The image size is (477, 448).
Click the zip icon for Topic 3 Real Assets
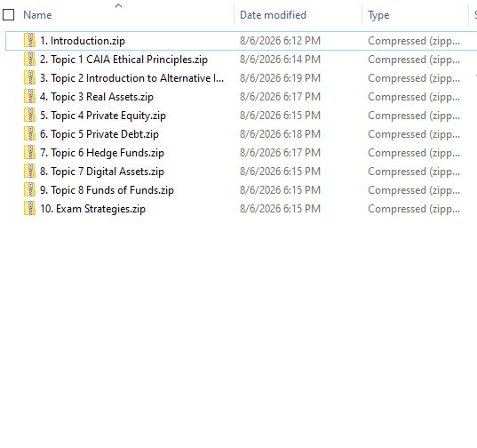point(29,97)
